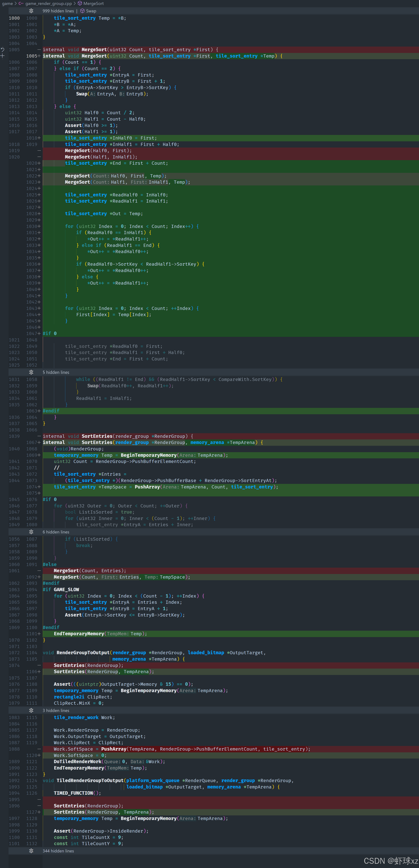Click the plus icon below the revert arrow
The height and width of the screenshot is (868, 419).
click(2, 56)
